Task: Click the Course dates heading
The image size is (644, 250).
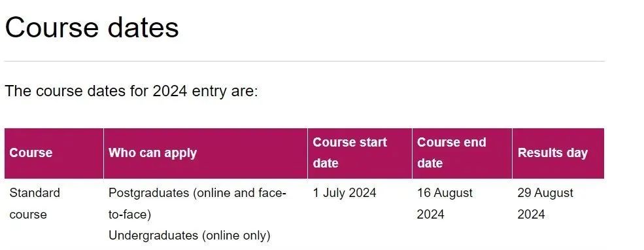Action: pos(92,27)
